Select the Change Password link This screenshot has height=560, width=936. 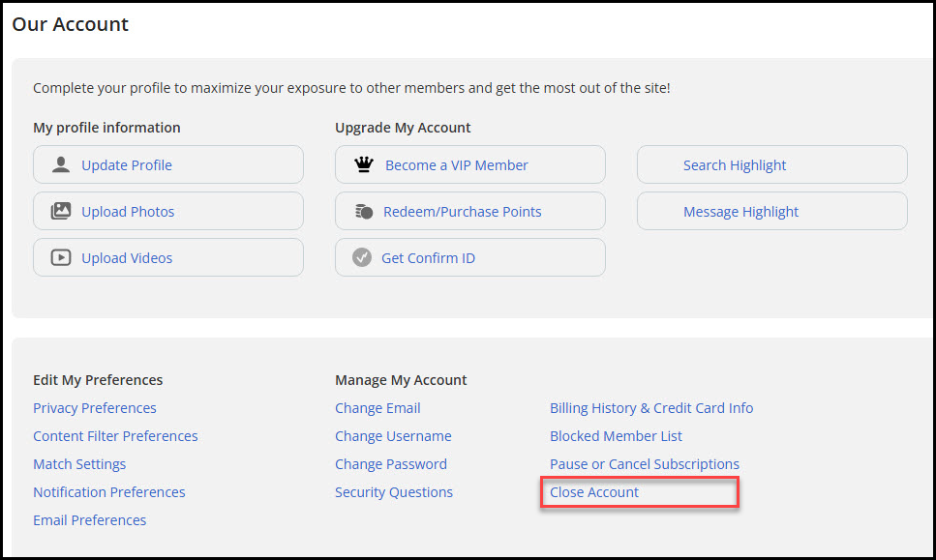coord(390,464)
